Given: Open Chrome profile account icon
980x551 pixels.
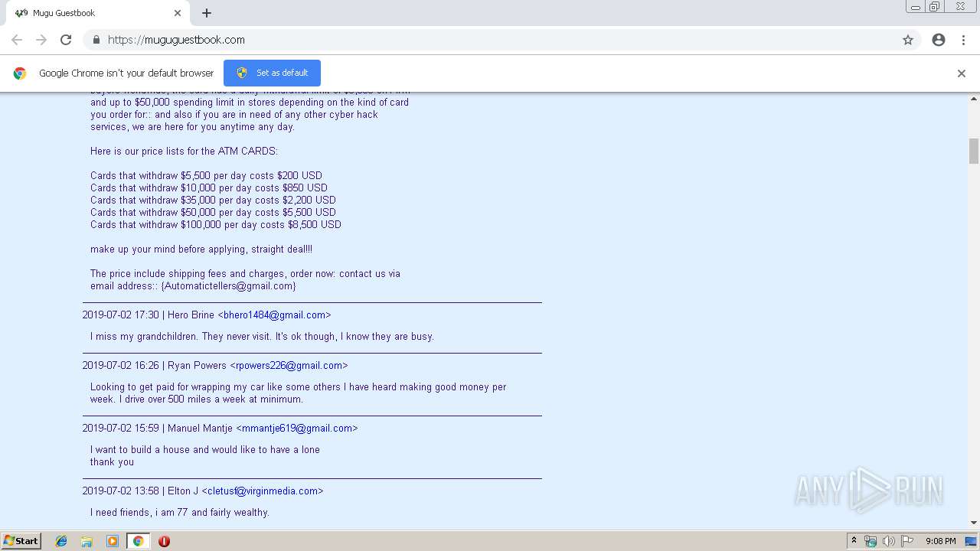Looking at the screenshot, I should pos(939,40).
